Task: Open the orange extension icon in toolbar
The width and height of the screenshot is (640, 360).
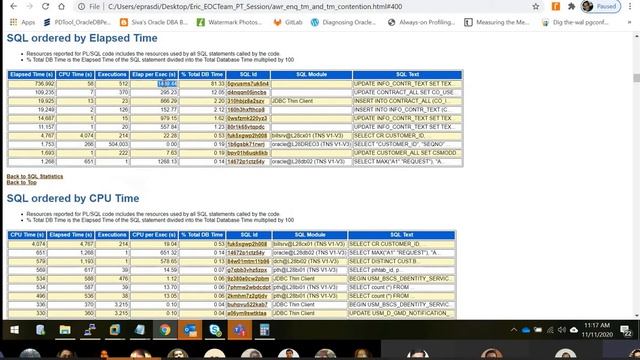Action: (x=556, y=6)
